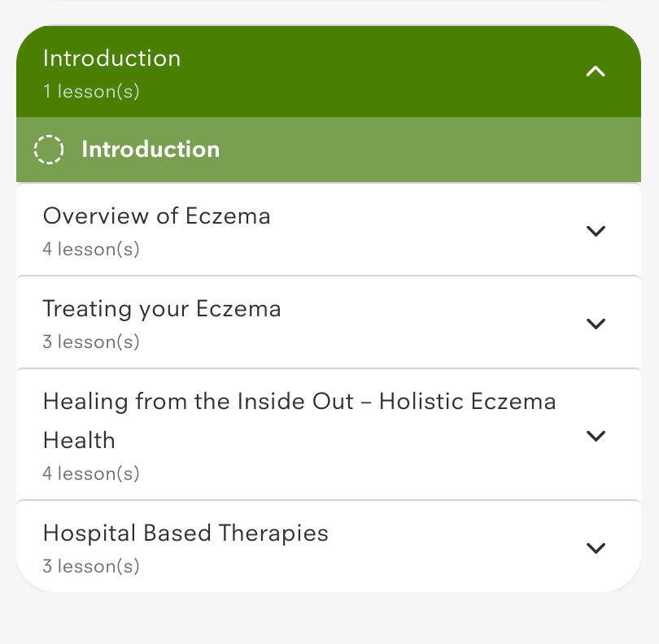Expand the Holistic Eczema Health section chevron
This screenshot has height=644, width=659.
point(596,436)
